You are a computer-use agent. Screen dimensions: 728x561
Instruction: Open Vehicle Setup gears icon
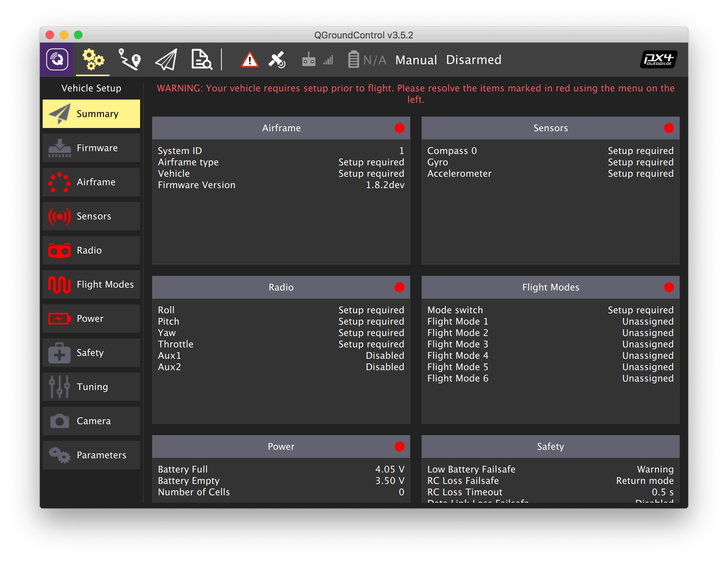93,59
